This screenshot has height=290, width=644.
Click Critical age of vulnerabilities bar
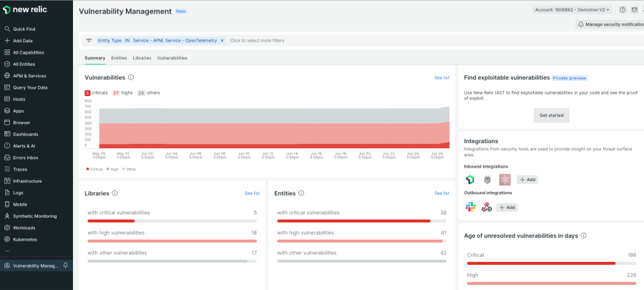[x=551, y=264]
